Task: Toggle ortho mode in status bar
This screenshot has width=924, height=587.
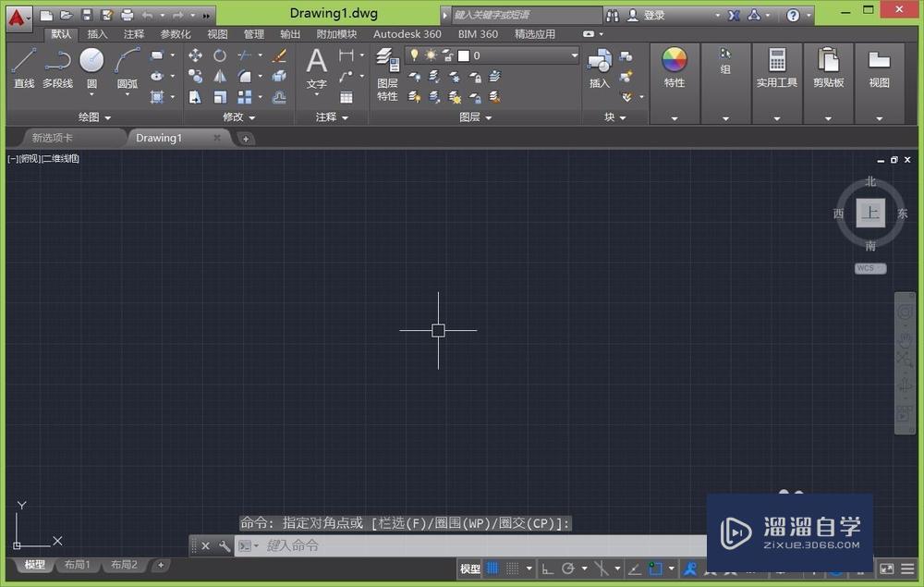Action: tap(548, 569)
